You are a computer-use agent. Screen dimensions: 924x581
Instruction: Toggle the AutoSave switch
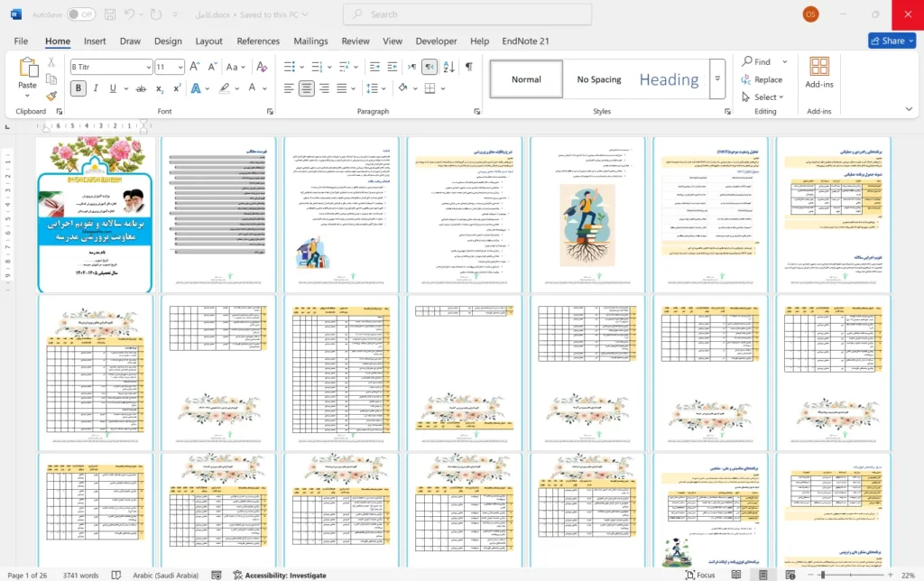pyautogui.click(x=81, y=14)
